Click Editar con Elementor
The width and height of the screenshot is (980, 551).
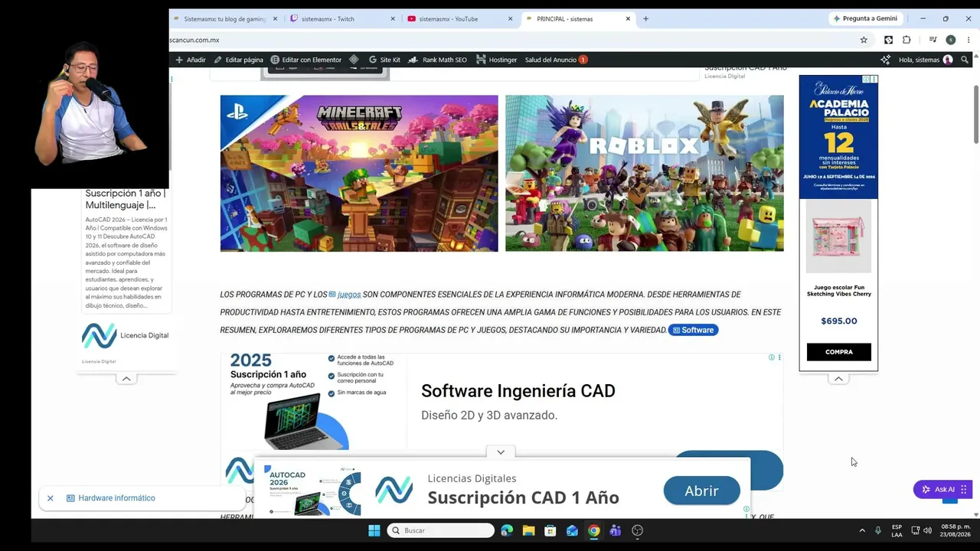(305, 60)
